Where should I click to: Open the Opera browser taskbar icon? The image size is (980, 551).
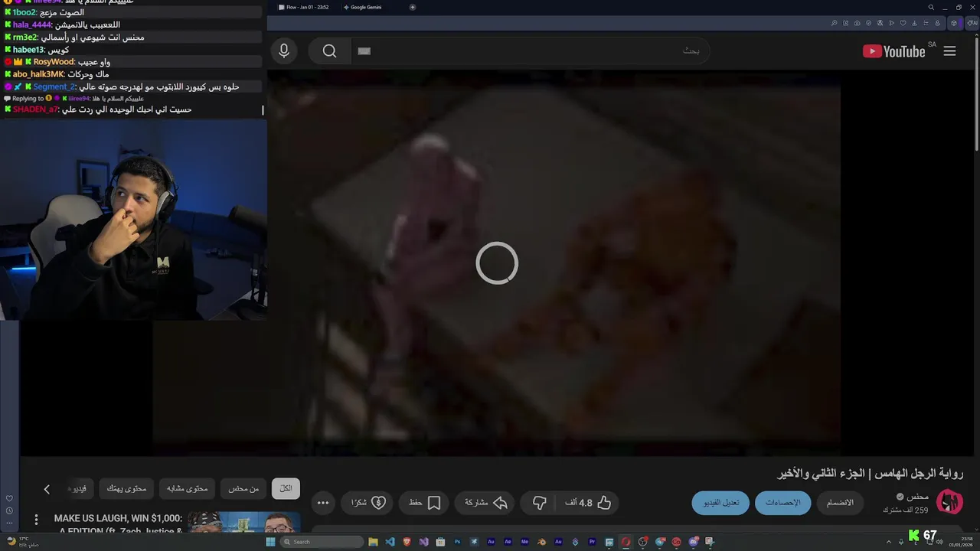pos(626,542)
